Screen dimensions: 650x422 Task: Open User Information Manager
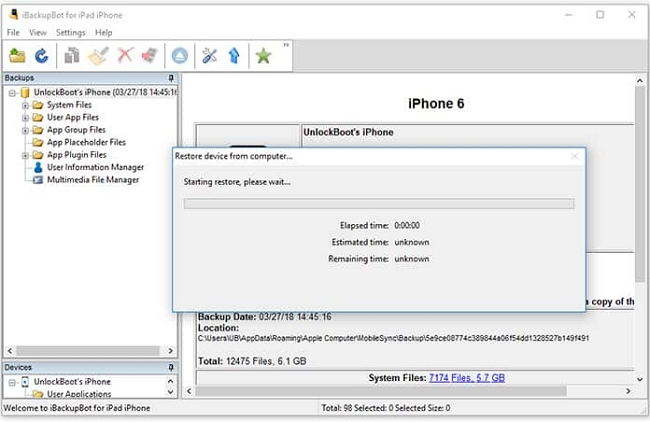pos(95,167)
